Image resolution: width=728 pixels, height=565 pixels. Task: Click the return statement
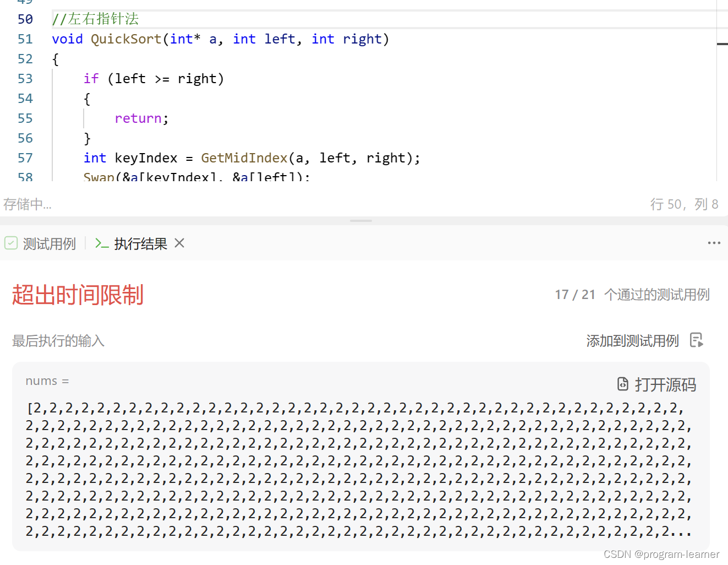141,118
